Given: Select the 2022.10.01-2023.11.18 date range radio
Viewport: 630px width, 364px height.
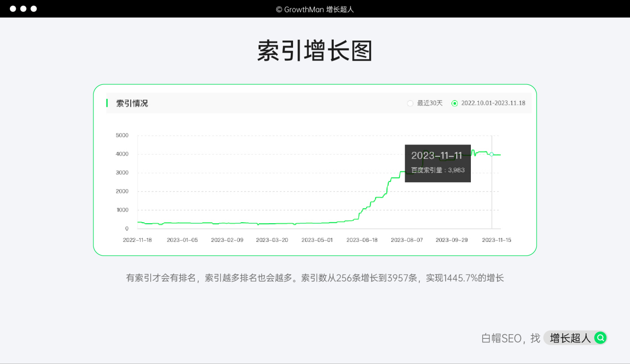Looking at the screenshot, I should point(455,103).
